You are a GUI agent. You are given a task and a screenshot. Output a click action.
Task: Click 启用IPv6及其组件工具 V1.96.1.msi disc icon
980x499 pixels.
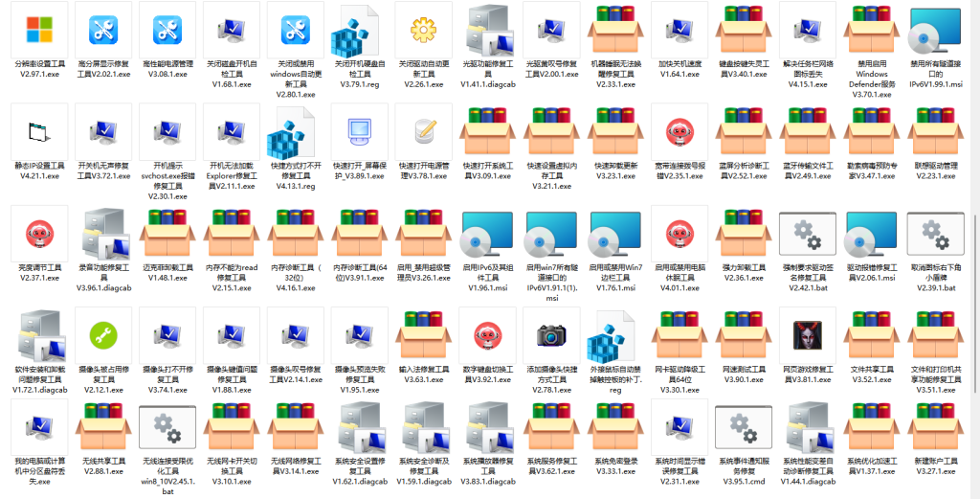click(488, 233)
